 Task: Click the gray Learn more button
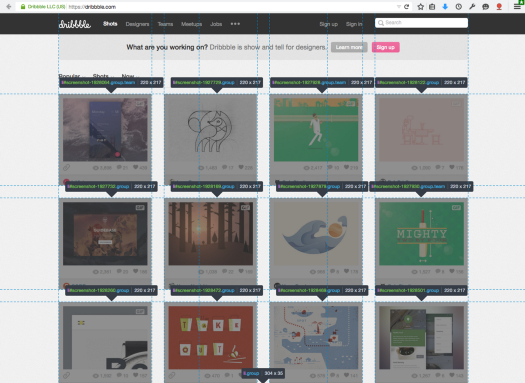click(349, 47)
